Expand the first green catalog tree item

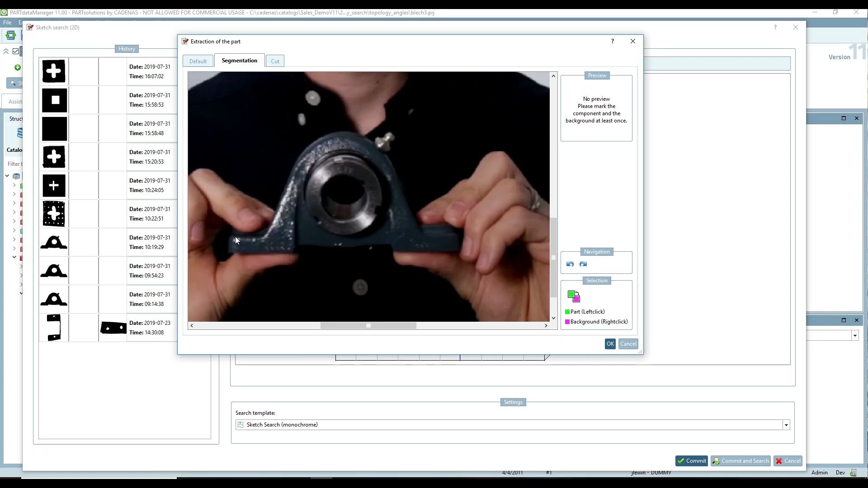coord(14,185)
